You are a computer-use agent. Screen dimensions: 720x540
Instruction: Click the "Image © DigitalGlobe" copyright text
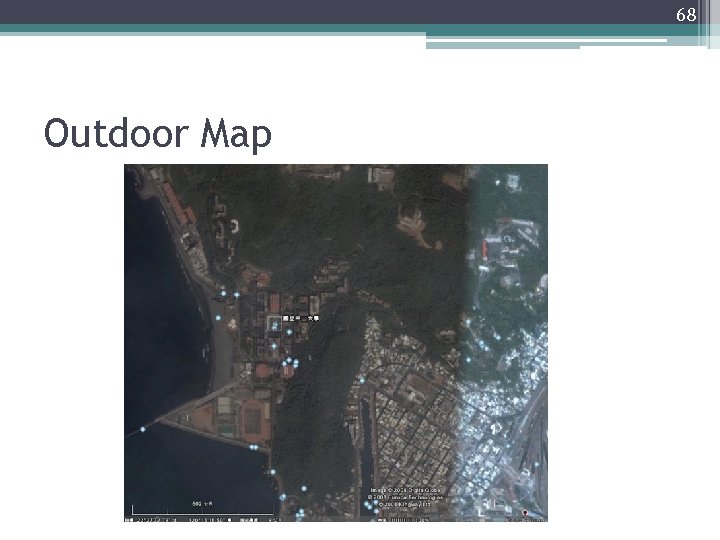[x=405, y=490]
